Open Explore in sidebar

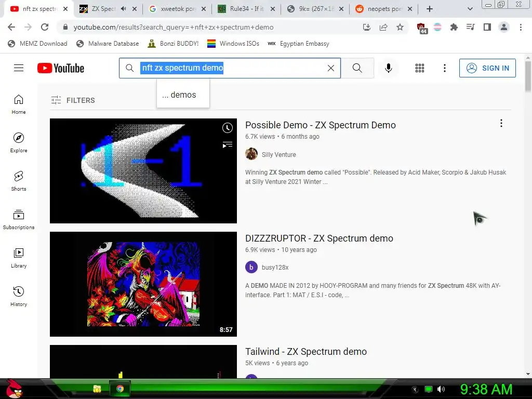click(19, 142)
